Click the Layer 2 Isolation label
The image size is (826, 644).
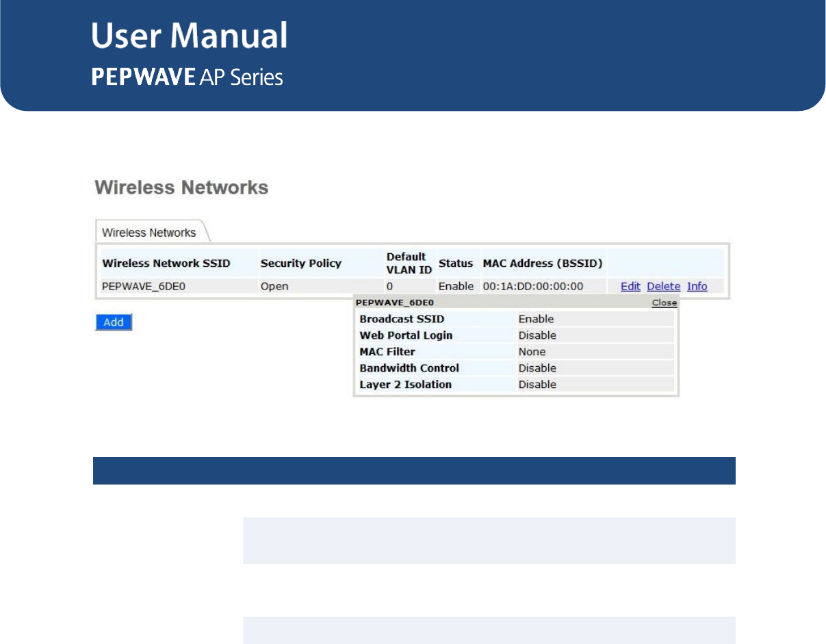tap(406, 385)
